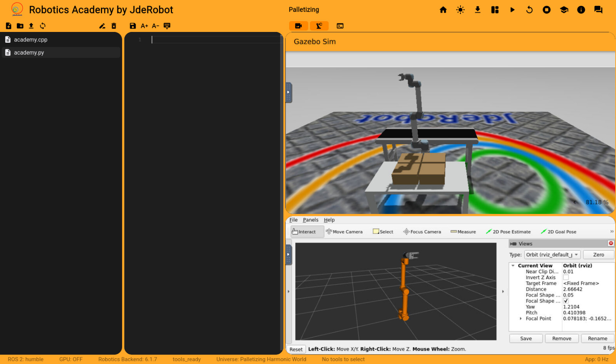Click the Remove view button
Viewport: 616px width, 364px height.
562,339
